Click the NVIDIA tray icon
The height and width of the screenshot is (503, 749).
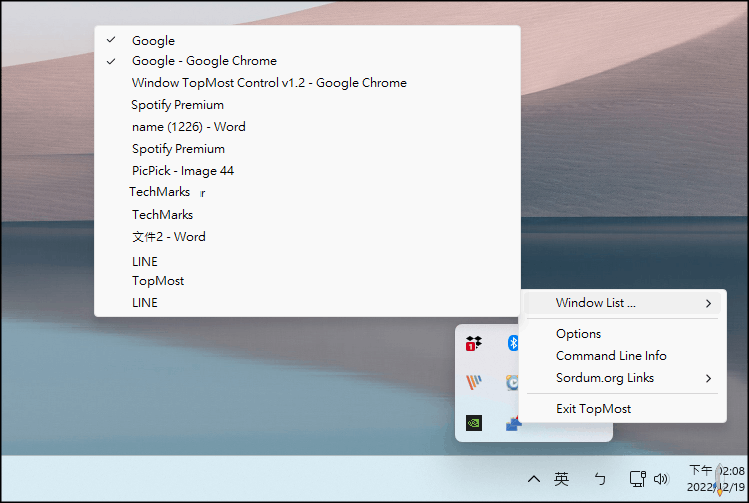pyautogui.click(x=474, y=423)
